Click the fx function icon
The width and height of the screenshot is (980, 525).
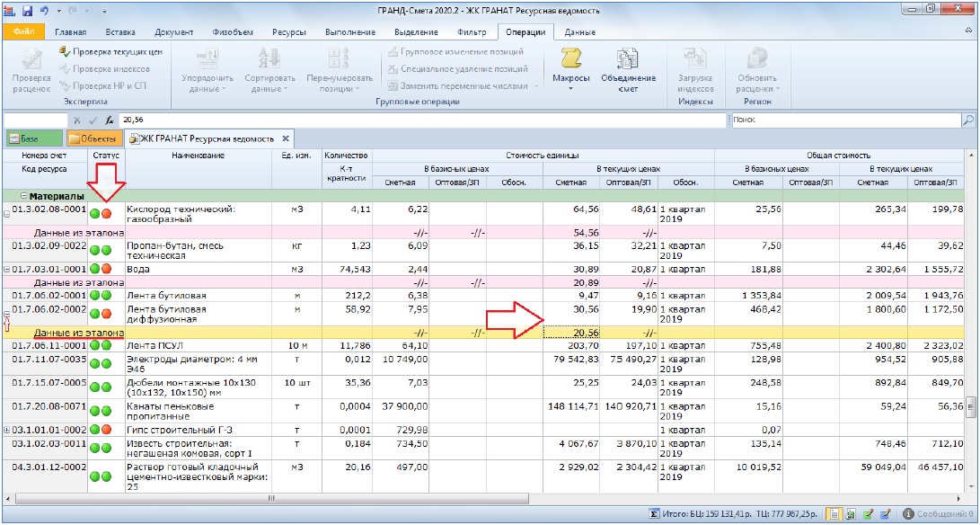point(110,120)
